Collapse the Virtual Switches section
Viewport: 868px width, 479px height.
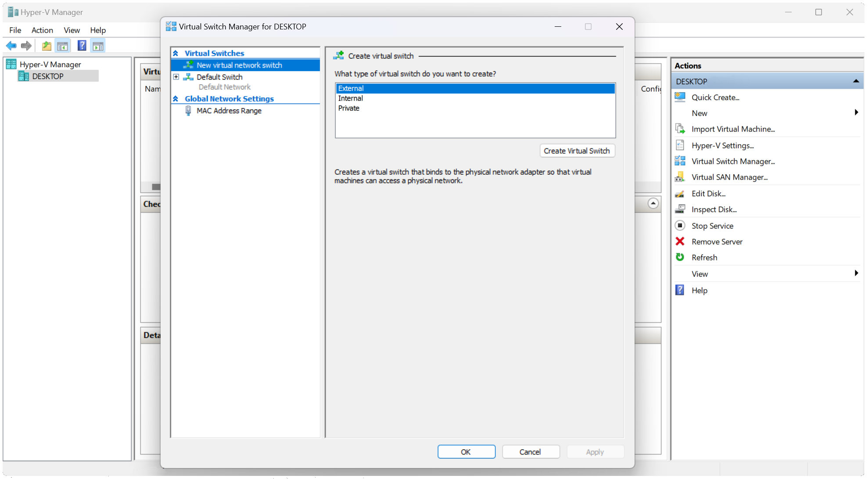176,53
